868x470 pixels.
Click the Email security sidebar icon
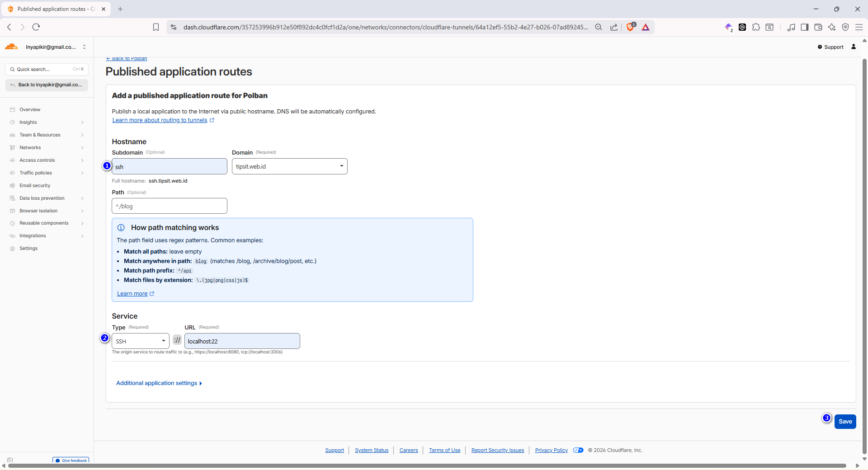click(12, 186)
